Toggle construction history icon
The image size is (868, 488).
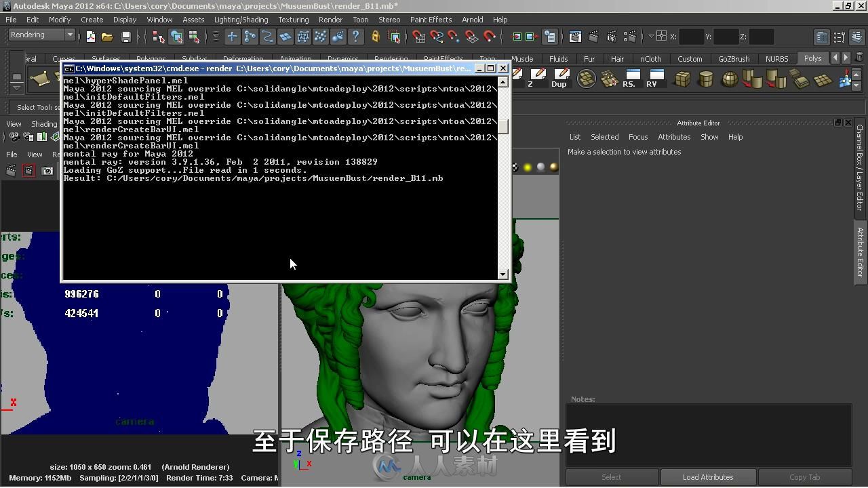click(550, 37)
